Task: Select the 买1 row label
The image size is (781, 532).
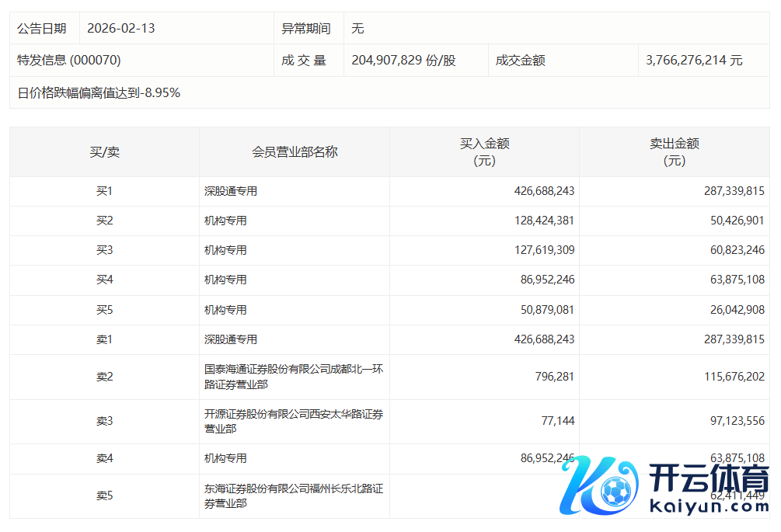Action: [x=104, y=191]
